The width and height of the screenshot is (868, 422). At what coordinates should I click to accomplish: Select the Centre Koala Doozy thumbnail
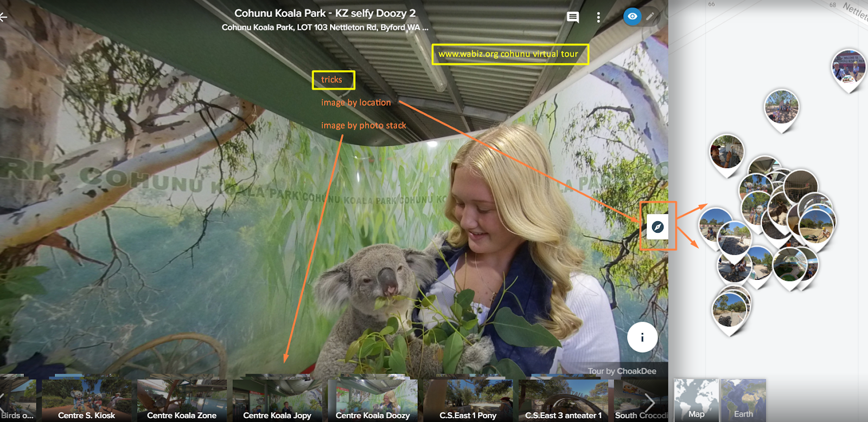(x=373, y=400)
